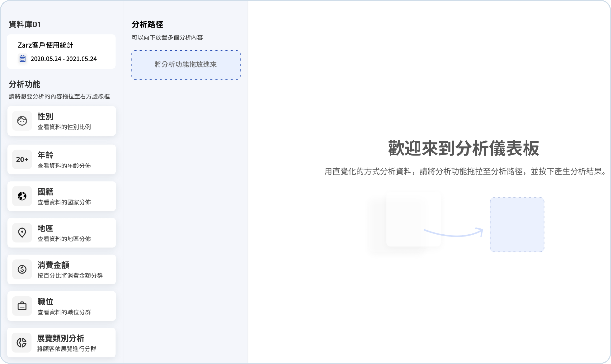The image size is (611, 364).
Task: Click the 歡迎來到分析儀表板 title
Action: click(464, 149)
